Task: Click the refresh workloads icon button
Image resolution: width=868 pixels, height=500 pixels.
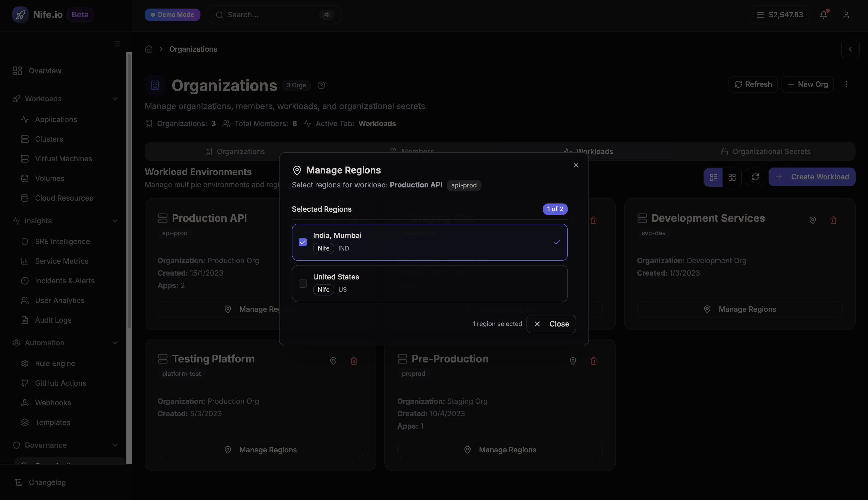Action: (x=755, y=177)
